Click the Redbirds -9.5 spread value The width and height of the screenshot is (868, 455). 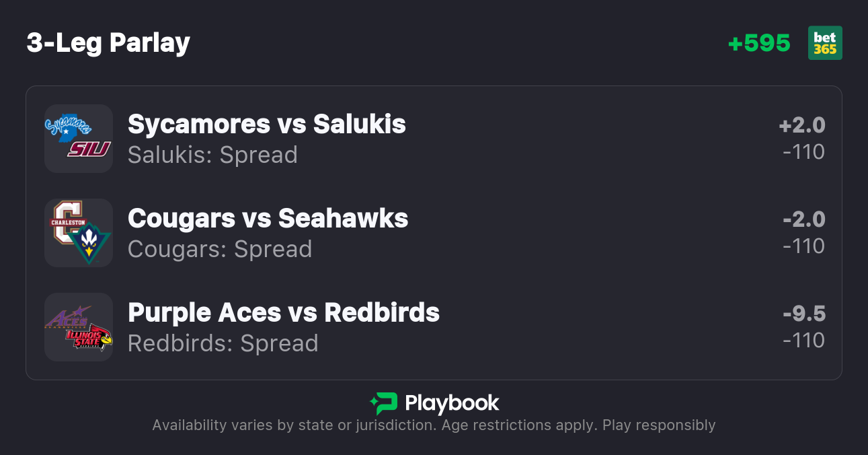click(803, 314)
